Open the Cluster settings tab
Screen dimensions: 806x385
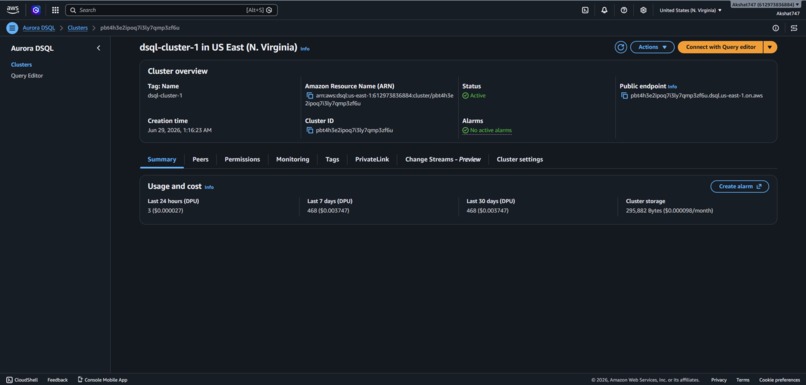pos(520,159)
